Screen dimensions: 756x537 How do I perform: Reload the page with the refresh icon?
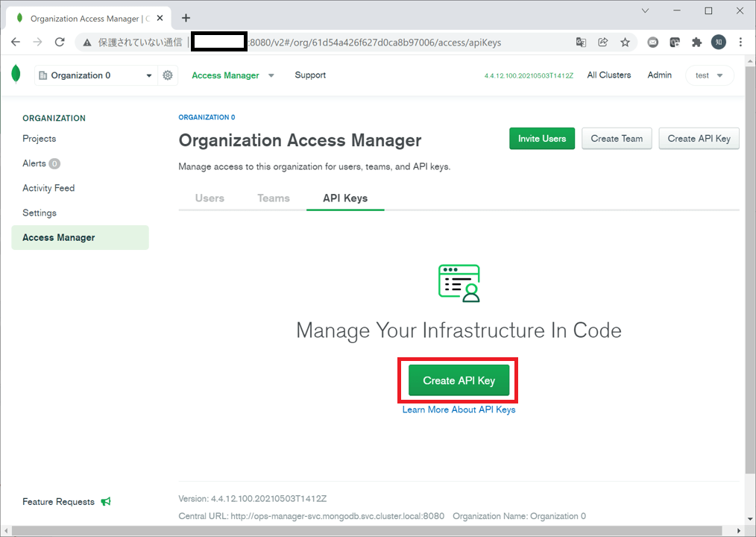point(60,43)
